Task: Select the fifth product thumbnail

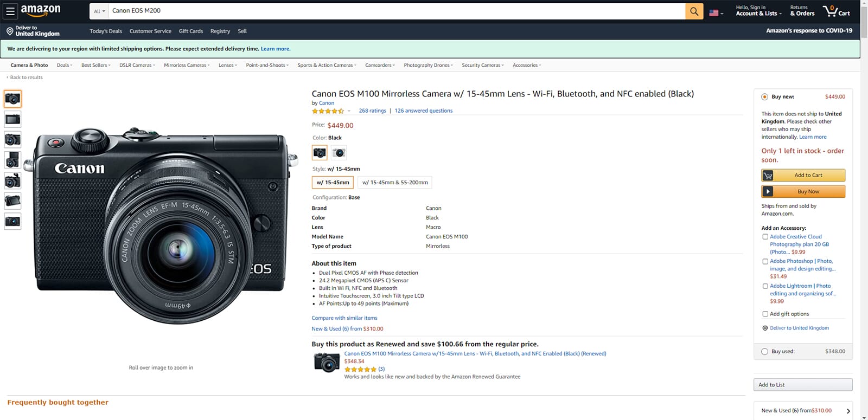Action: coord(12,180)
